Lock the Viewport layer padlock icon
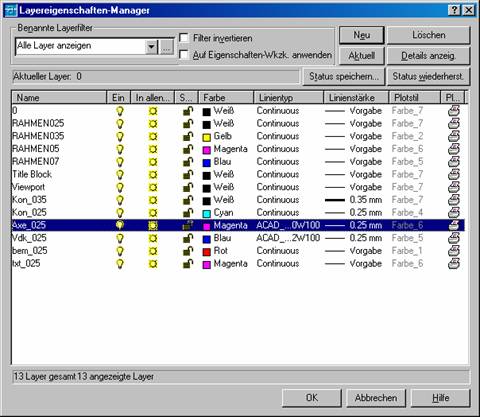Screen dimensions: 480x417 188,187
